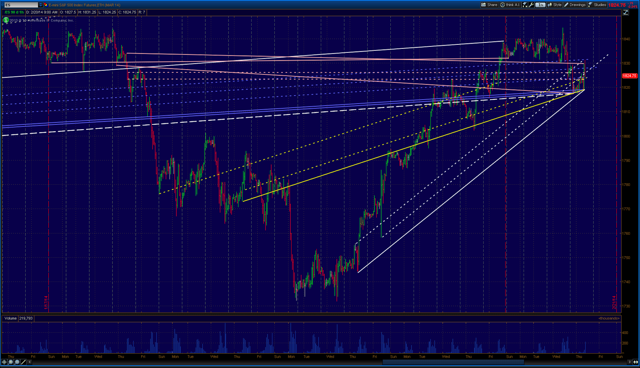The image size is (640, 368).
Task: Open the Share menu button
Action: 489,5
